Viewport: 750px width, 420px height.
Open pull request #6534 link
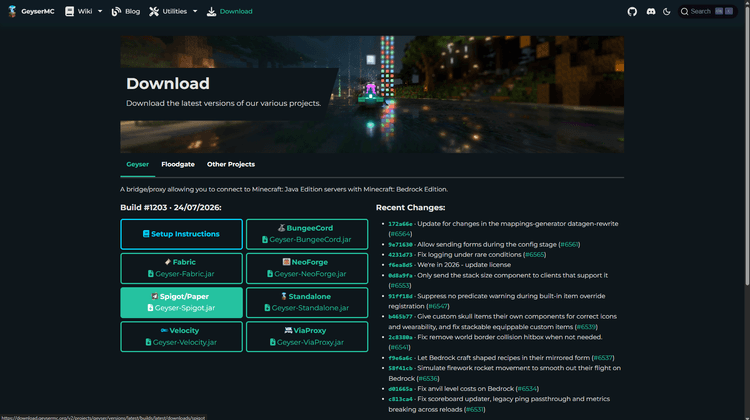[528, 389]
